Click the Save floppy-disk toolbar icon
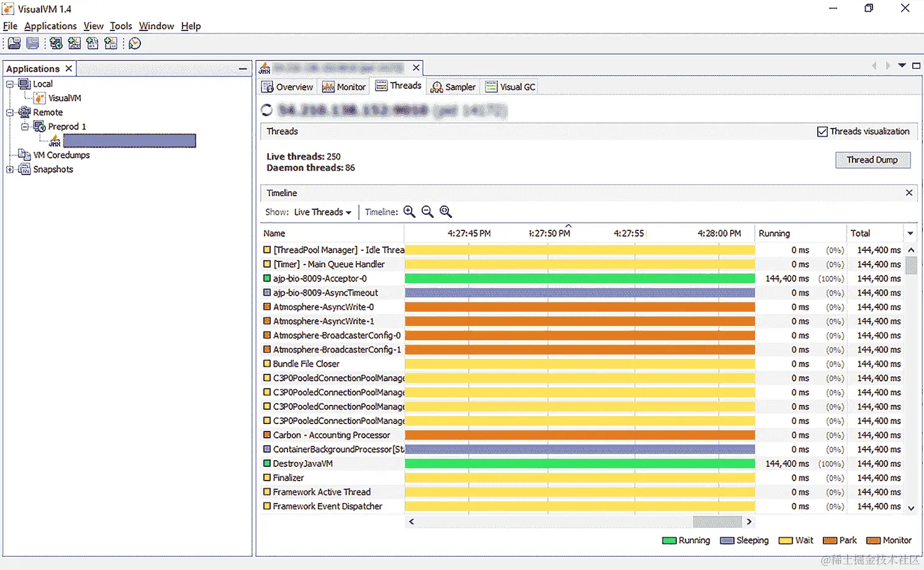 tap(32, 43)
